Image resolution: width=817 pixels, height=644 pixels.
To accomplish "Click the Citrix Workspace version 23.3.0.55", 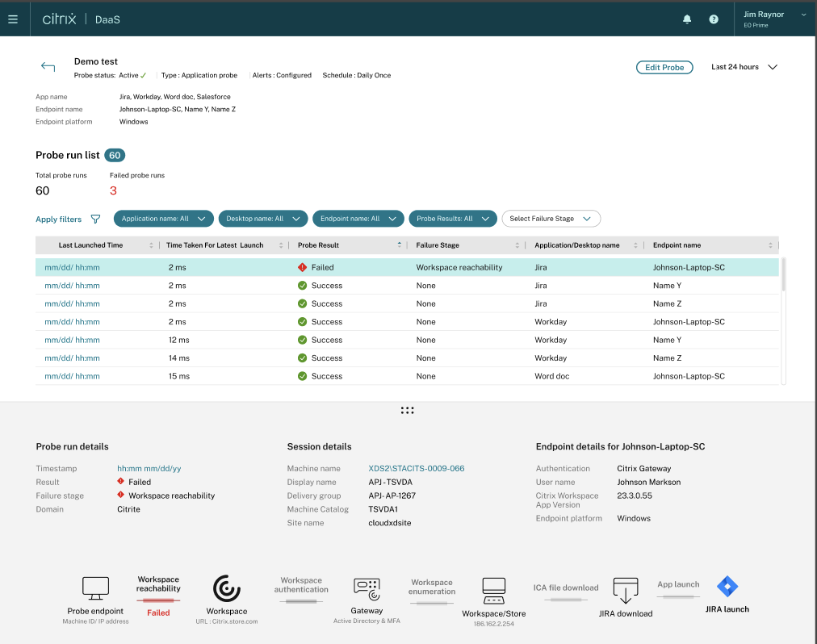I will [634, 496].
